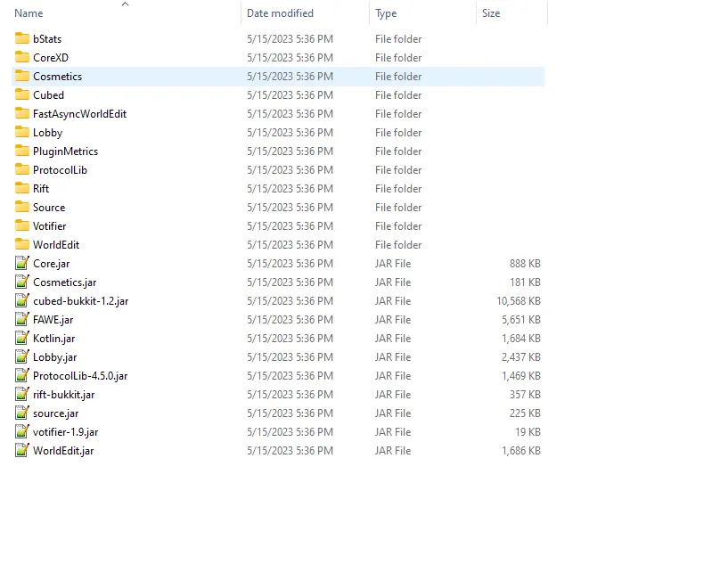Screen dimensions: 728x581
Task: Select the PluginMetrics folder name
Action: tap(65, 151)
